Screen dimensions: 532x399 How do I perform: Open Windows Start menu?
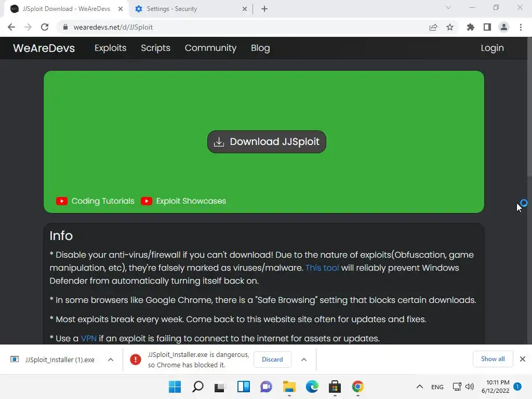[175, 387]
